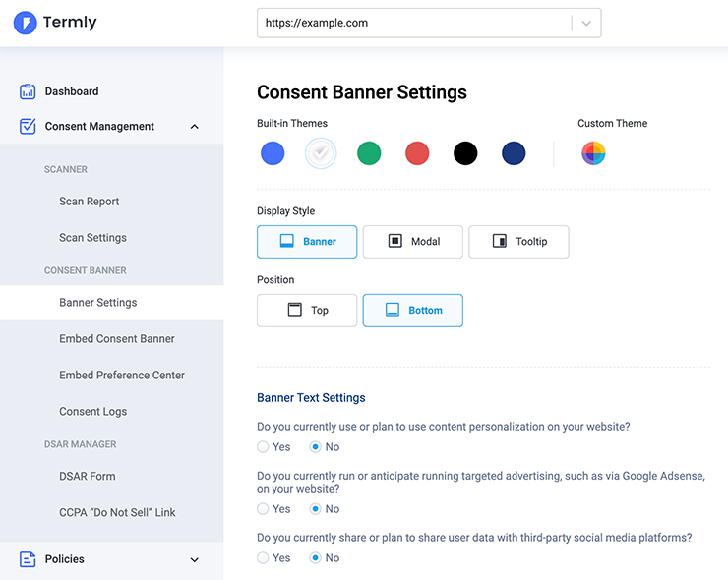Viewport: 728px width, 580px height.
Task: Choose the Tooltip display style button
Action: (518, 242)
